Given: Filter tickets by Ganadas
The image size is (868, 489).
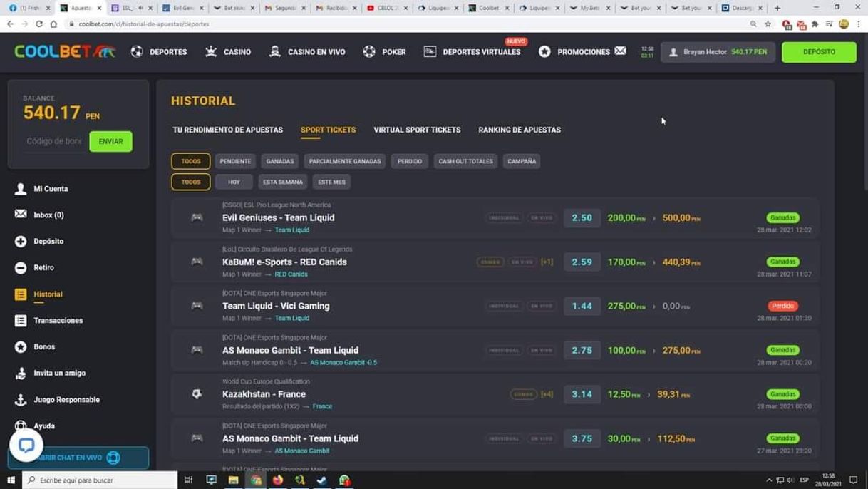Looking at the screenshot, I should point(279,161).
